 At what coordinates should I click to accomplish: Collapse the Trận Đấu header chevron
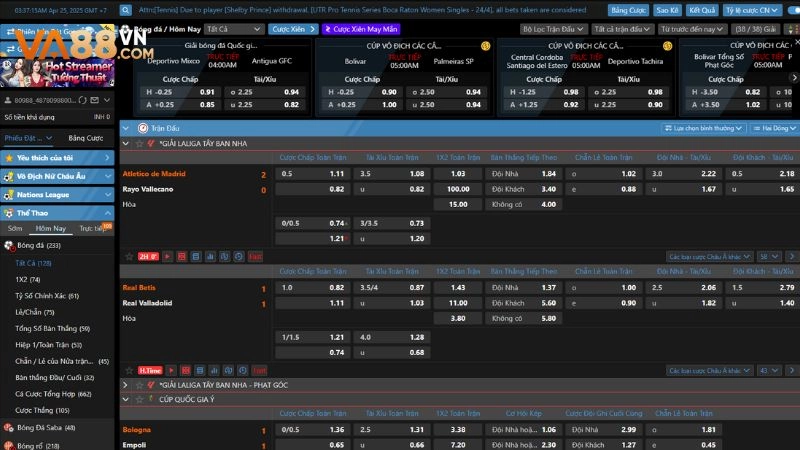tap(126, 128)
